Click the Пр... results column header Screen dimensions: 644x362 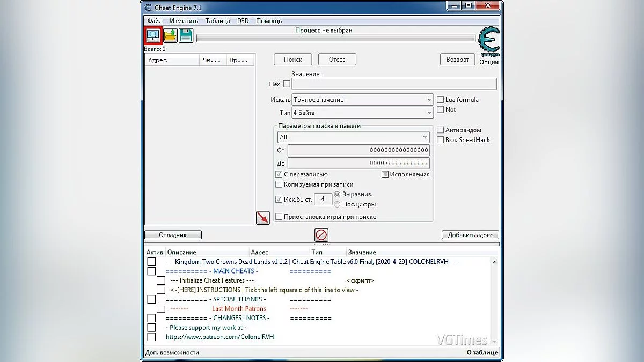click(x=240, y=60)
